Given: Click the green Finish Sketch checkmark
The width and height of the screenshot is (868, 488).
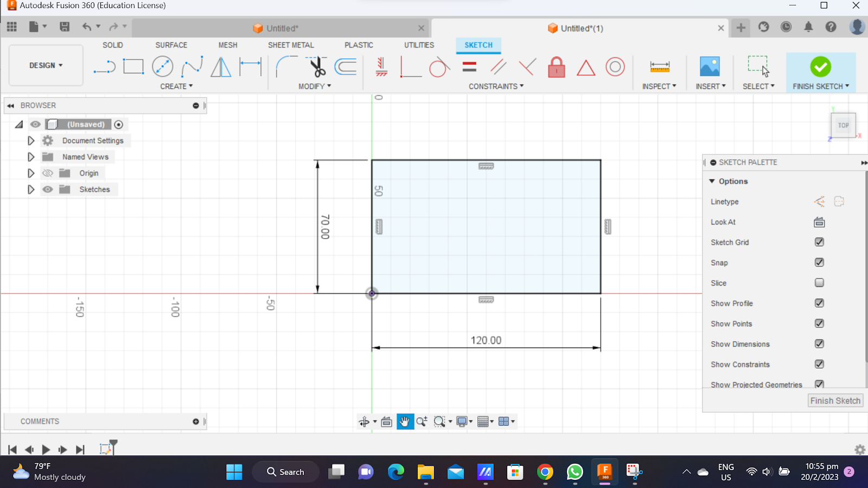Looking at the screenshot, I should [x=820, y=67].
